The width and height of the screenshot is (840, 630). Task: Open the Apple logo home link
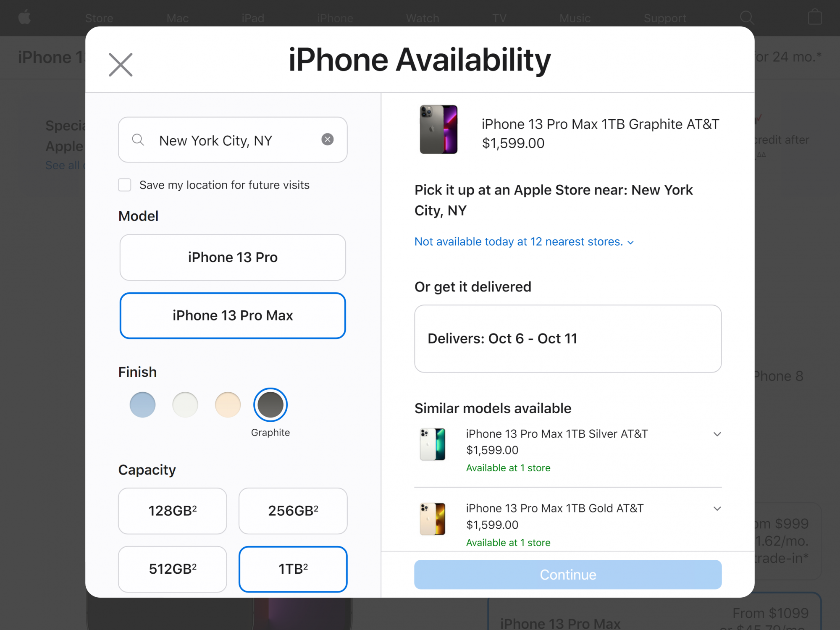tap(25, 18)
